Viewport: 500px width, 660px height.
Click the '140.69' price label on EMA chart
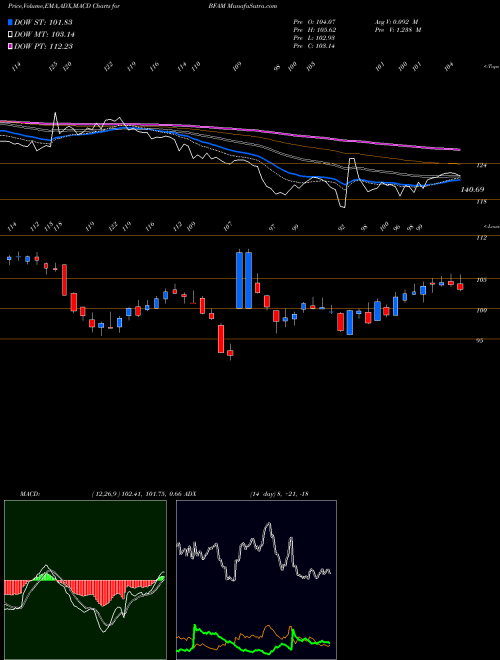tap(472, 190)
